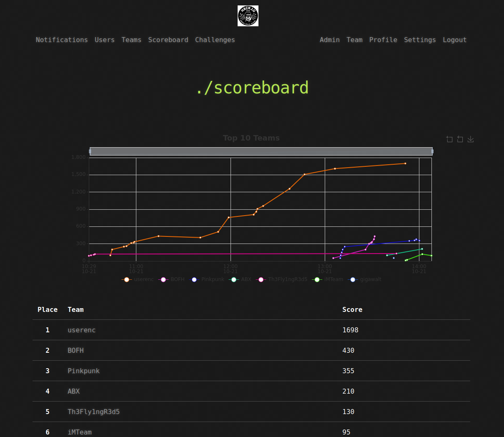Open the iMTeam team link in table
Screen dimensions: 504x437
(80, 432)
